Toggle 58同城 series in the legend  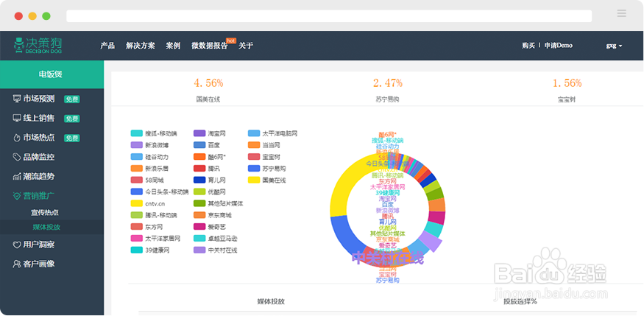[x=148, y=180]
